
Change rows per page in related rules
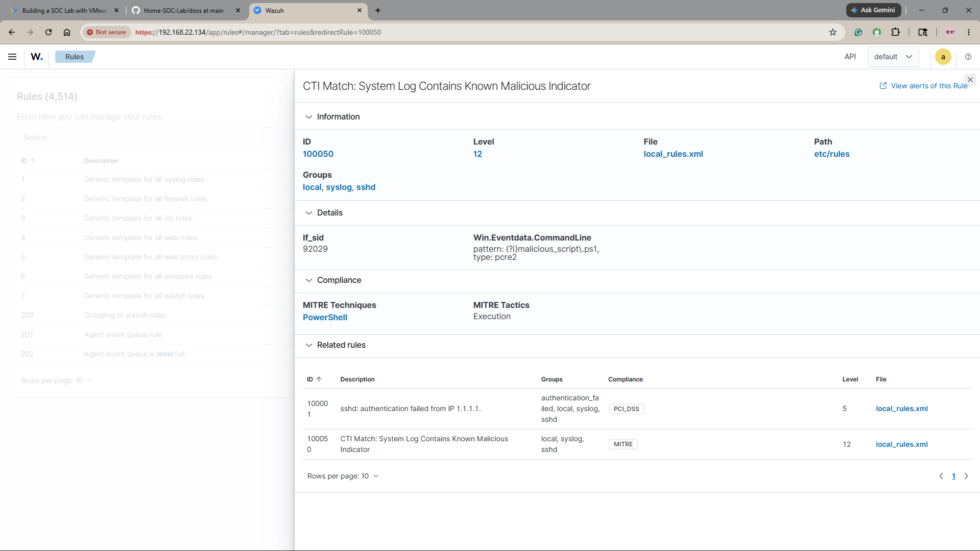(x=343, y=476)
